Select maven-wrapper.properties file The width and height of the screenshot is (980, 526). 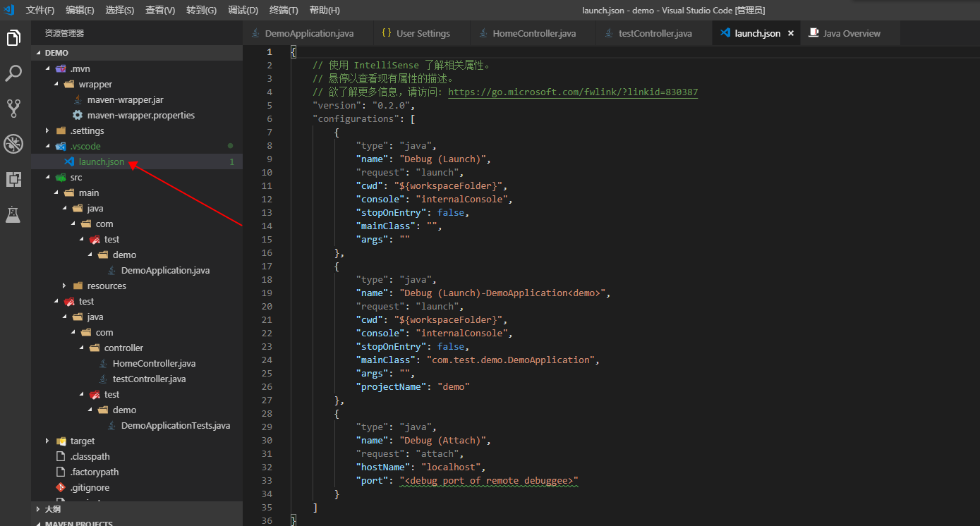140,116
